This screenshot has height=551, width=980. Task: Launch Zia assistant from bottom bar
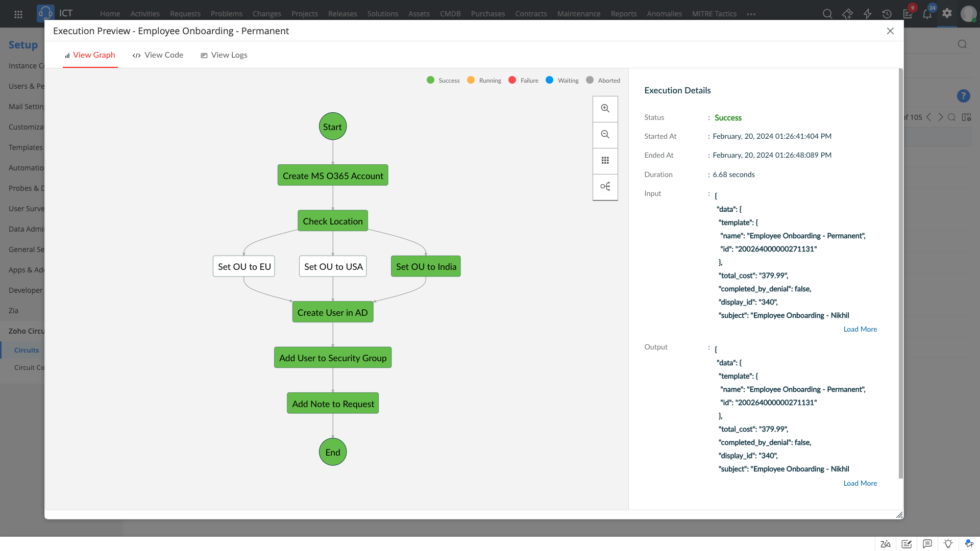click(886, 544)
